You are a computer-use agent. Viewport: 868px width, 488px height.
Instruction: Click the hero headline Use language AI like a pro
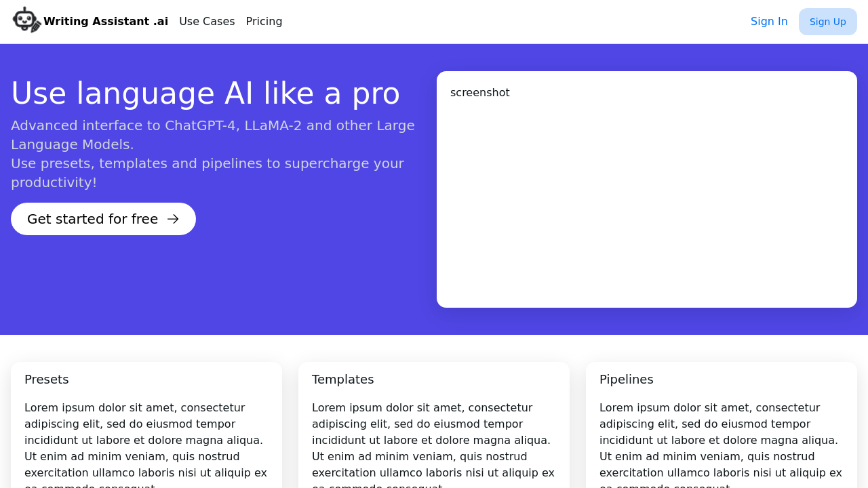pos(205,94)
